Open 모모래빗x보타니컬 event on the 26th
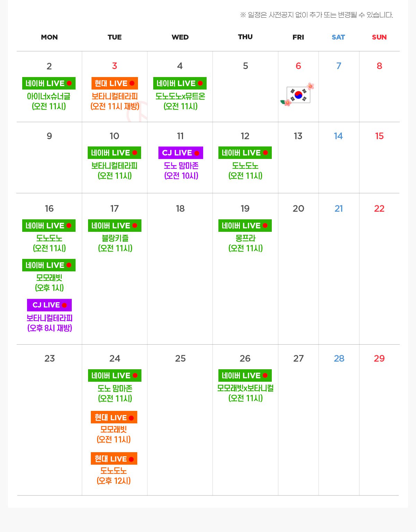 pyautogui.click(x=245, y=393)
